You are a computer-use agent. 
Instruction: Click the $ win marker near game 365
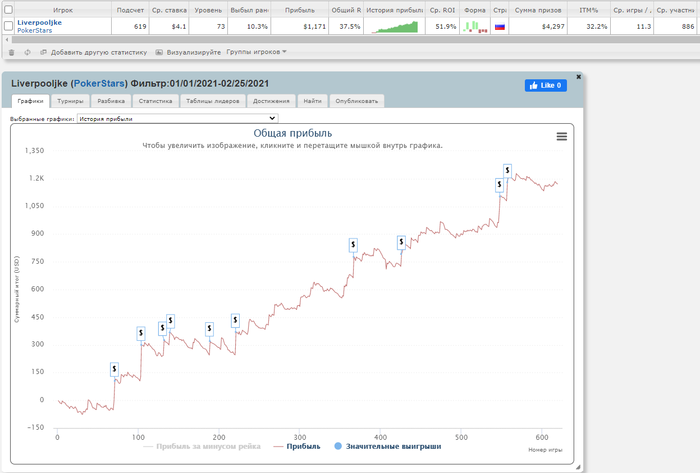353,245
